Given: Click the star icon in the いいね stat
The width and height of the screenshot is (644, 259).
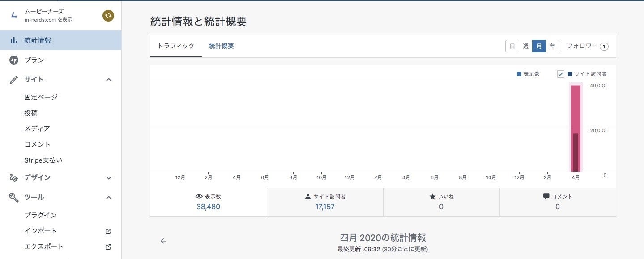Looking at the screenshot, I should tap(432, 196).
